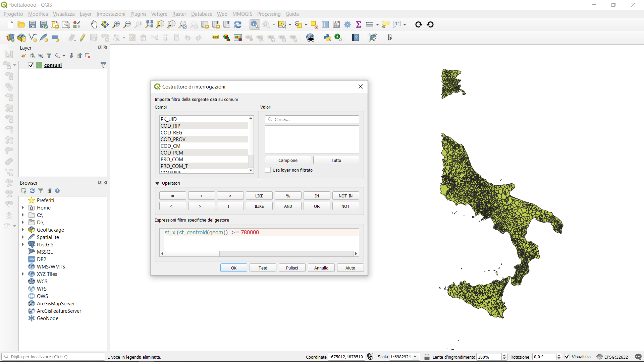This screenshot has height=362, width=644.
Task: Open the Processing menu
Action: pos(269,14)
